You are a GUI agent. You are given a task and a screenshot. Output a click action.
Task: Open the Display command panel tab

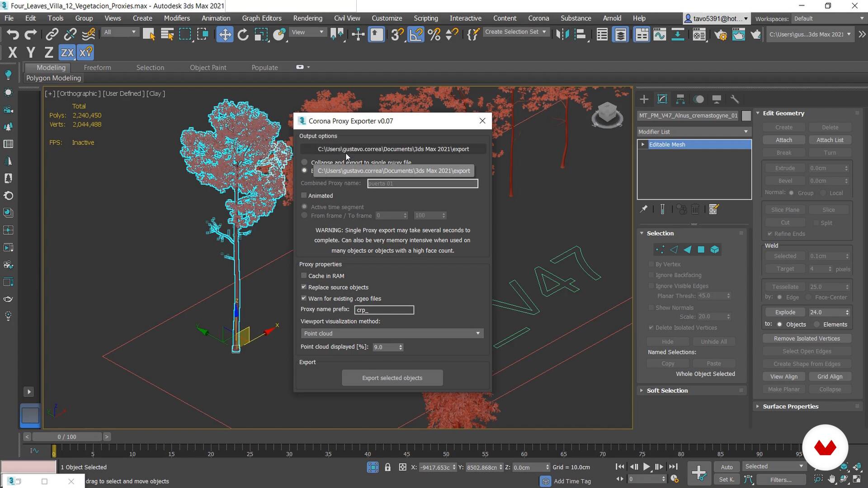click(x=717, y=99)
